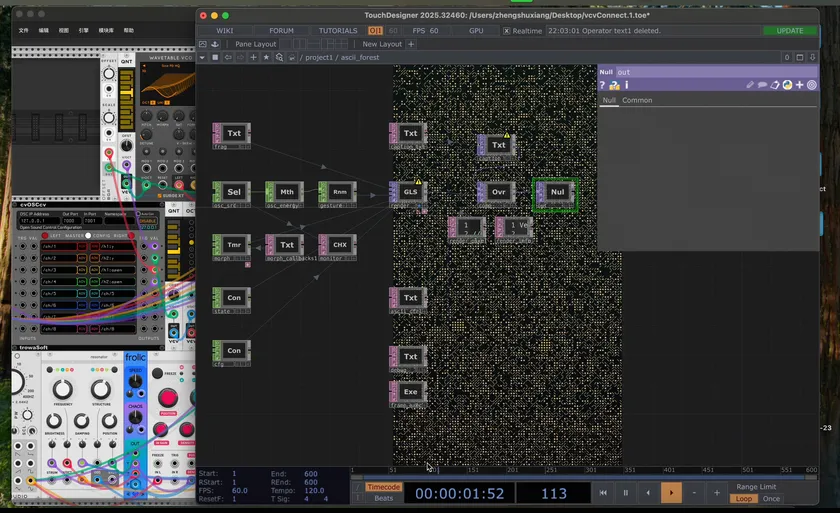The width and height of the screenshot is (840, 513).
Task: Open the WIKI menu
Action: click(x=224, y=31)
